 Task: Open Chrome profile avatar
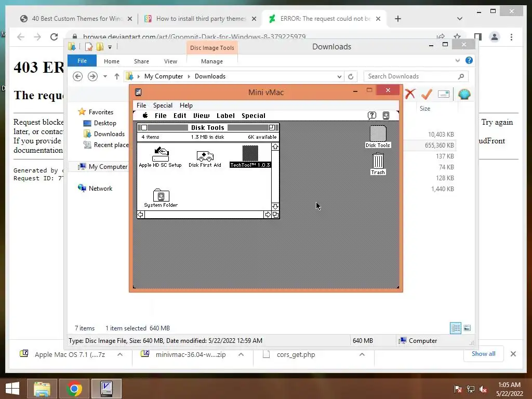[495, 37]
